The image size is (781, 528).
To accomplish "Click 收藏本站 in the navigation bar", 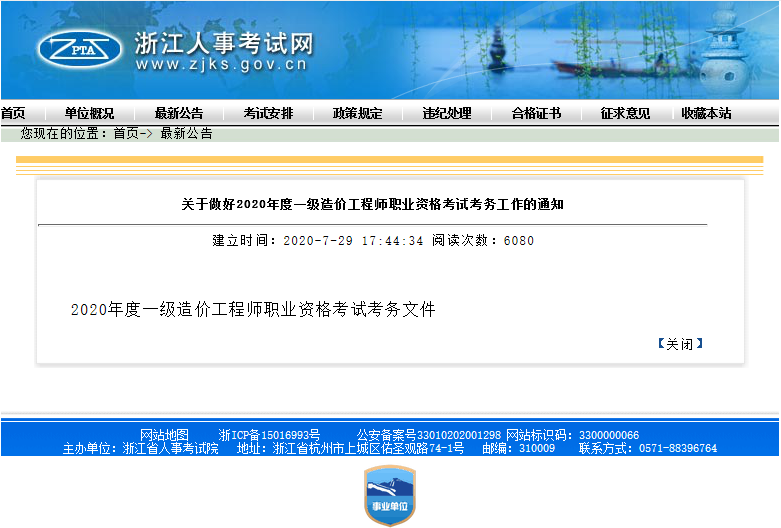I will [x=706, y=114].
